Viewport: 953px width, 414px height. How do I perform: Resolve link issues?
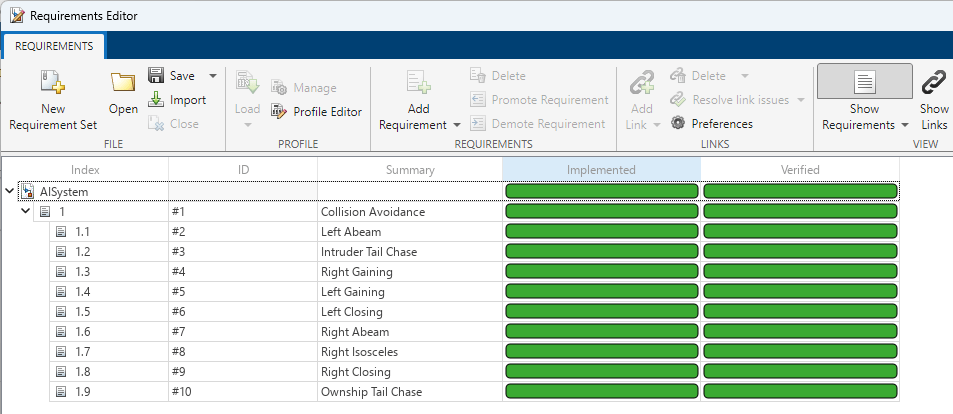[730, 100]
